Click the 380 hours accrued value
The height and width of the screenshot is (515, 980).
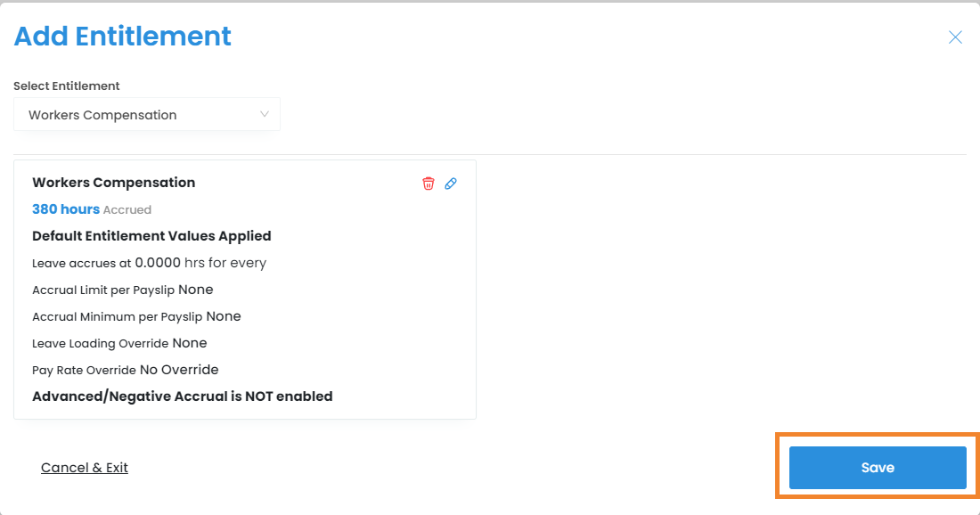(x=66, y=209)
